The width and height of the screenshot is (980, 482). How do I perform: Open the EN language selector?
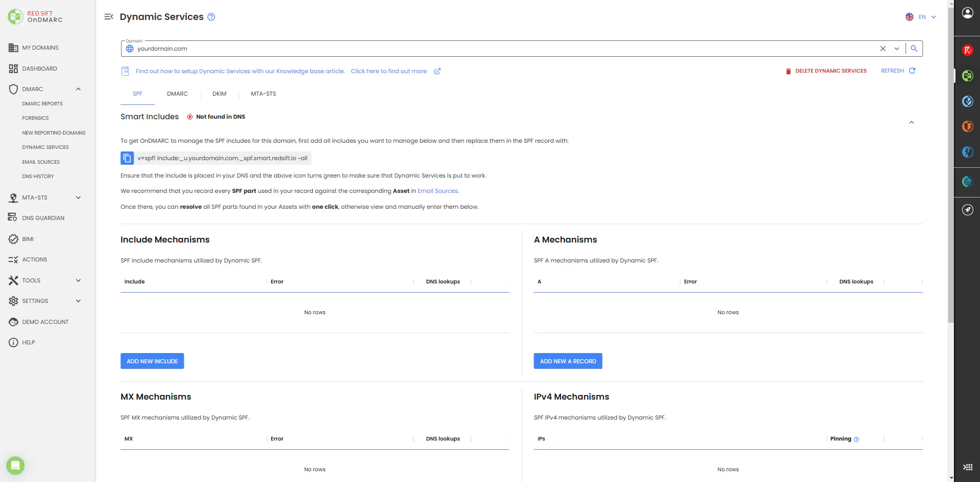tap(921, 17)
